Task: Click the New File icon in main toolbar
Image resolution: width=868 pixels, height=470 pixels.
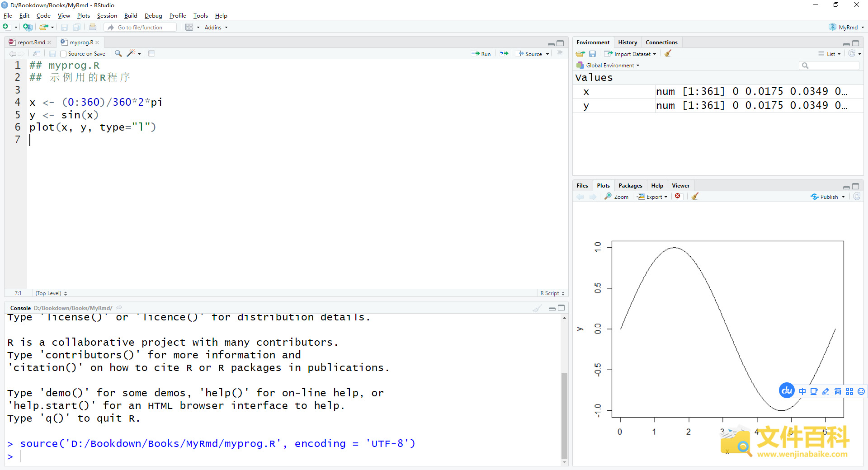Action: [6, 27]
